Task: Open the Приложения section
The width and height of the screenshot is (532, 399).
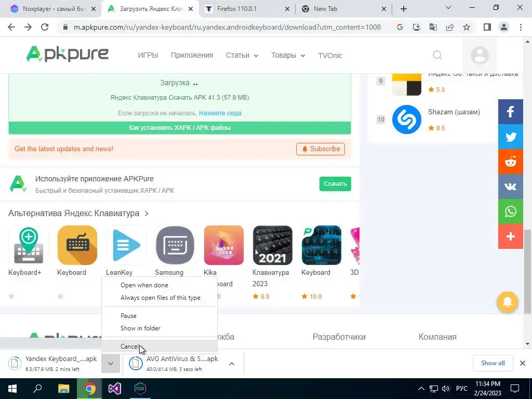Action: coord(192,55)
